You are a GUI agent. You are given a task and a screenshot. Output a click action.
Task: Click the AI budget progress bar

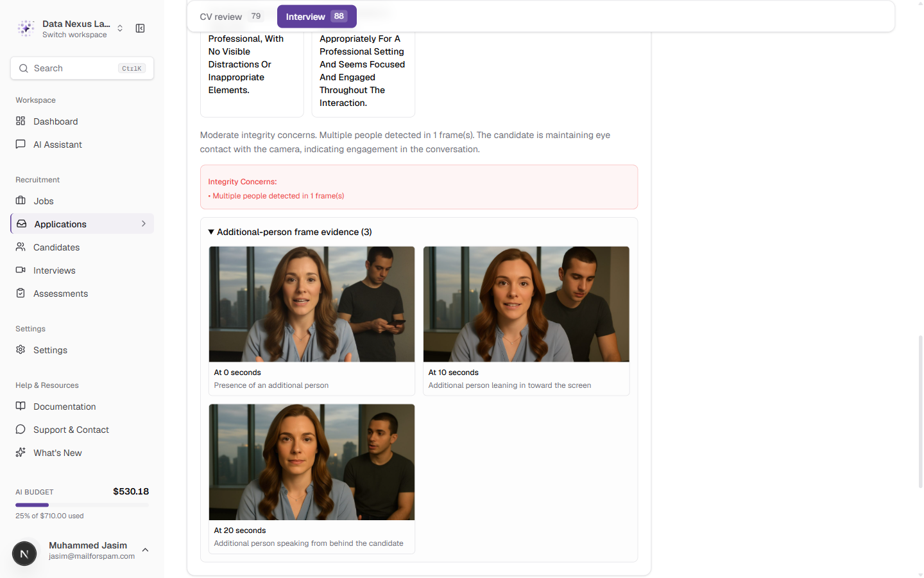pyautogui.click(x=82, y=505)
